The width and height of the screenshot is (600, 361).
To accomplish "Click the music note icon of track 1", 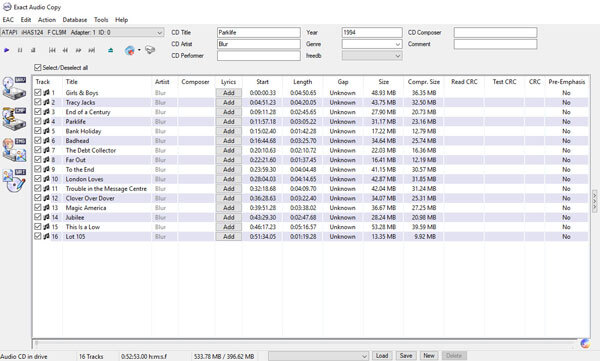I will point(46,93).
